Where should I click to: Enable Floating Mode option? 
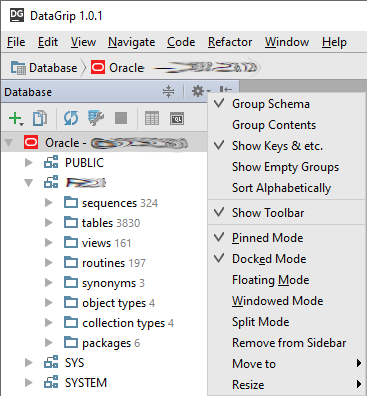click(287, 280)
